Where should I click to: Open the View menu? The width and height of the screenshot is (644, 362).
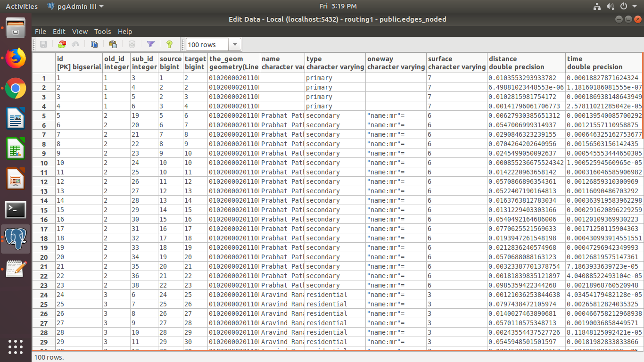click(x=80, y=31)
